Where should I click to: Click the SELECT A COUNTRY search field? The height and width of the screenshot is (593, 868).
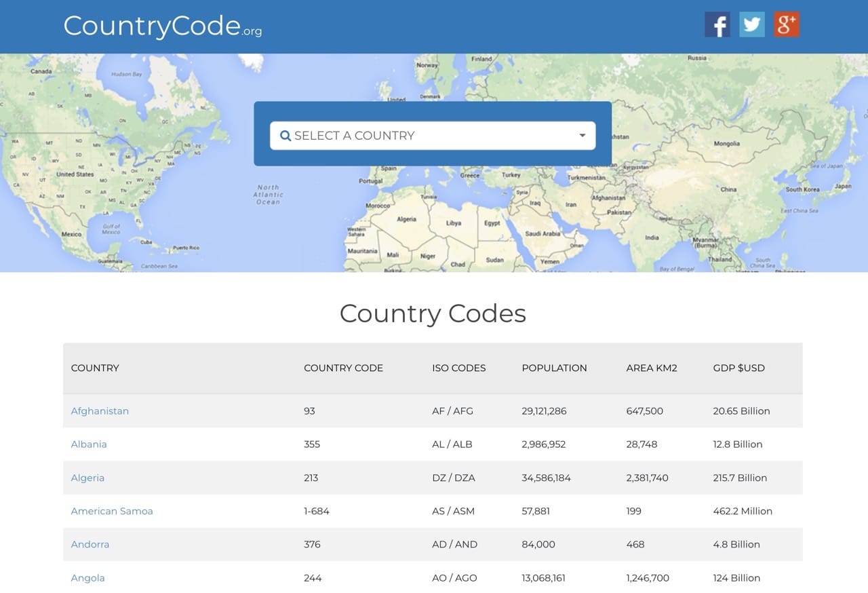pos(433,136)
